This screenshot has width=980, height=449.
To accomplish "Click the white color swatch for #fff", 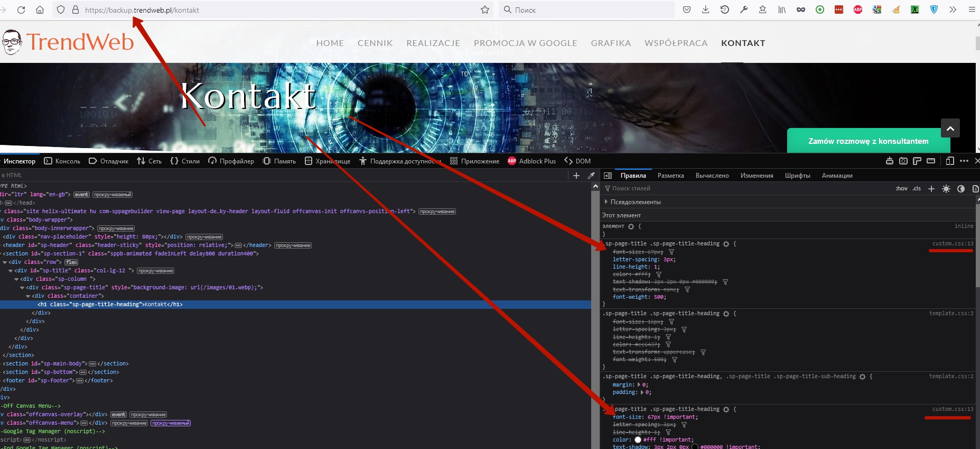I will (x=638, y=440).
